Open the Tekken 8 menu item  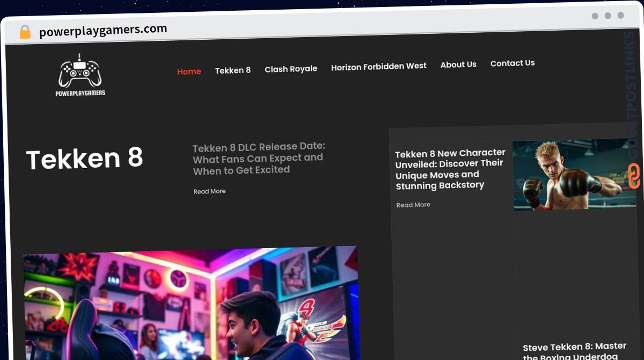[233, 70]
